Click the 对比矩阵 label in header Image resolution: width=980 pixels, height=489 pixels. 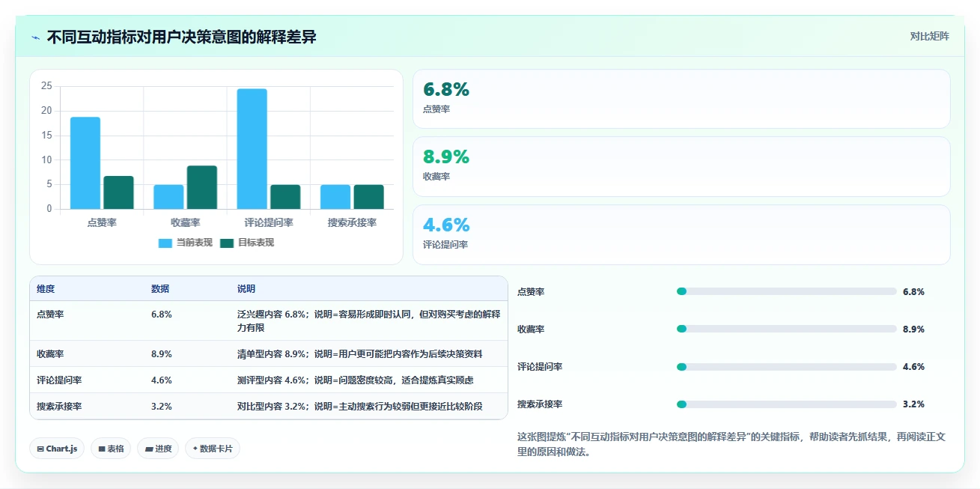tap(929, 36)
